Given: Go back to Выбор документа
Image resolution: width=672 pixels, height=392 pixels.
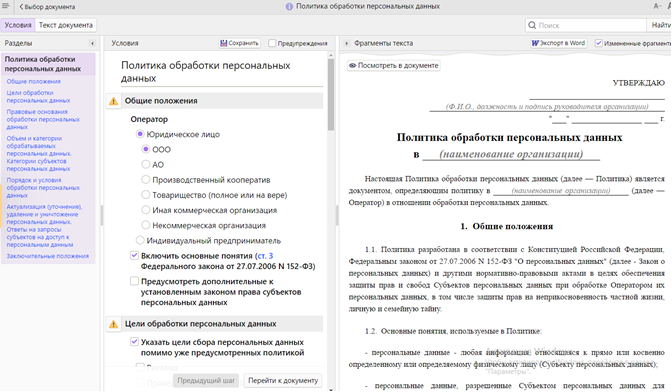Looking at the screenshot, I should pos(47,7).
